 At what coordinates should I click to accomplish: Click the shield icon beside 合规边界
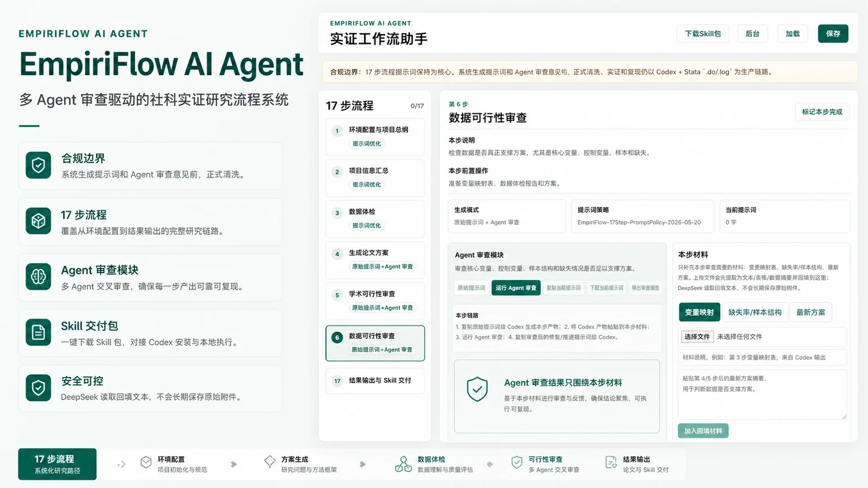(38, 165)
